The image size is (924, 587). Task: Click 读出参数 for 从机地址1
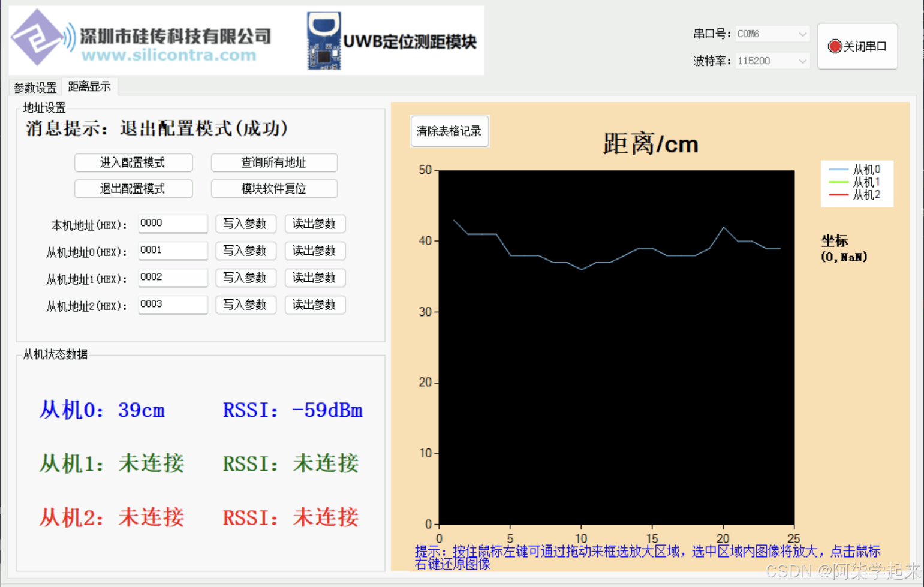point(315,278)
